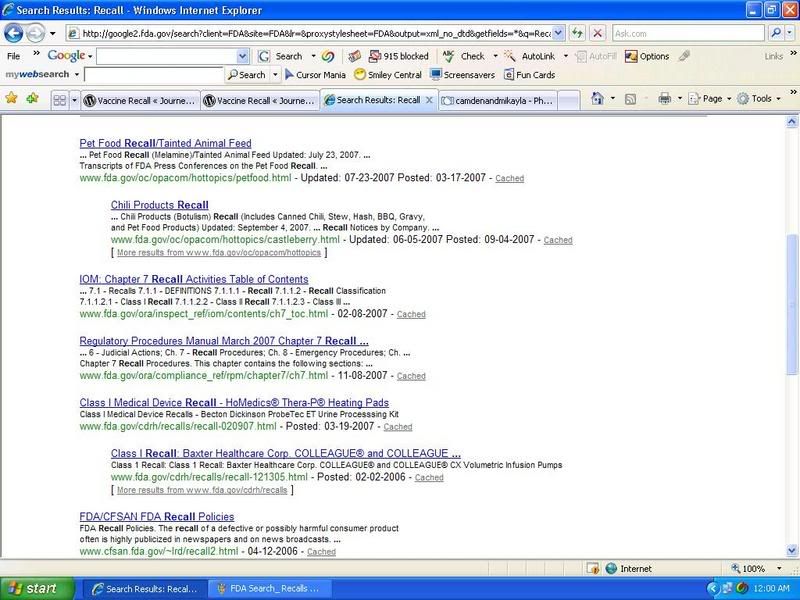This screenshot has width=800, height=600.
Task: Click inside the address bar URL field
Action: click(316, 34)
